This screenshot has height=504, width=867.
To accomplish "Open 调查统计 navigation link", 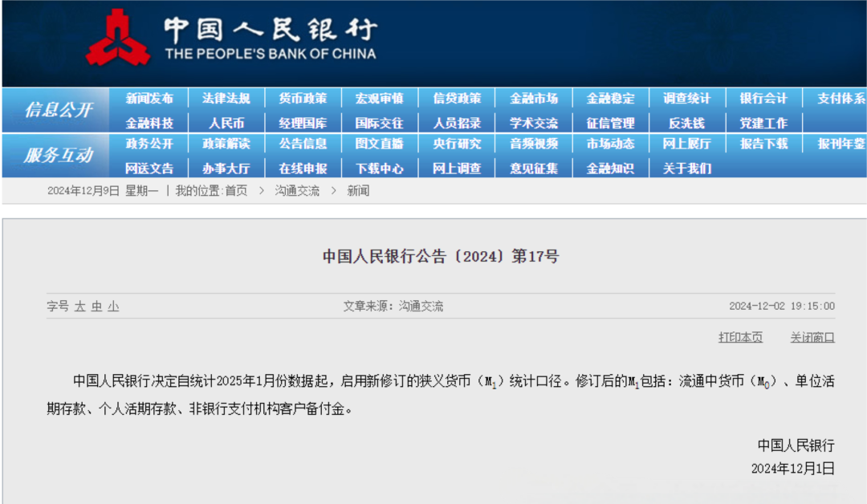I will [686, 99].
